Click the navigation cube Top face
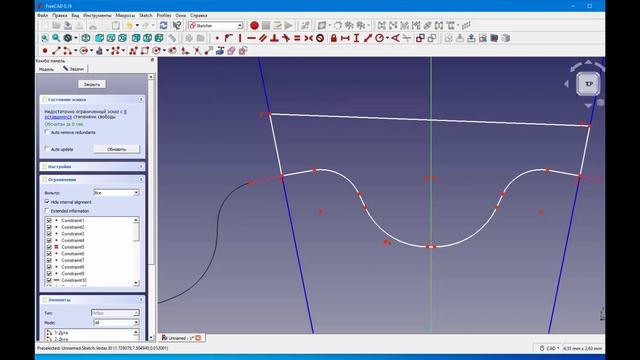Screen dimensions: 640x360 point(588,84)
